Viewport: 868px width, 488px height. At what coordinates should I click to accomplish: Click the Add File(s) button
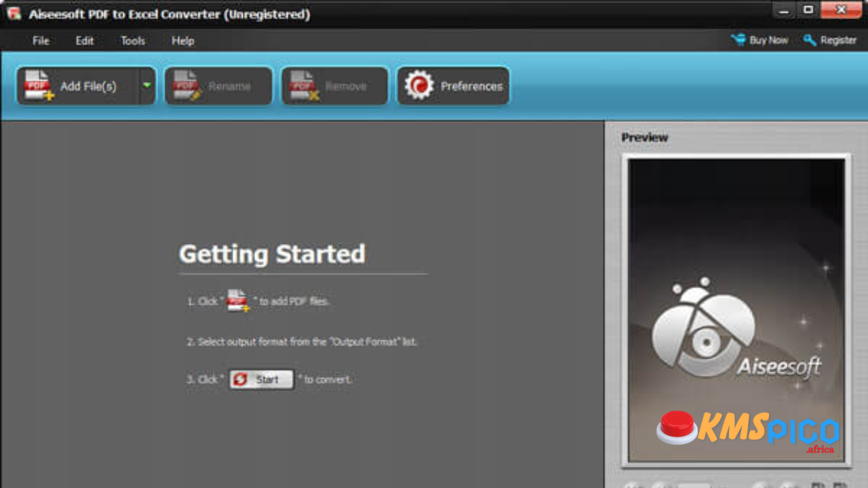coord(78,86)
